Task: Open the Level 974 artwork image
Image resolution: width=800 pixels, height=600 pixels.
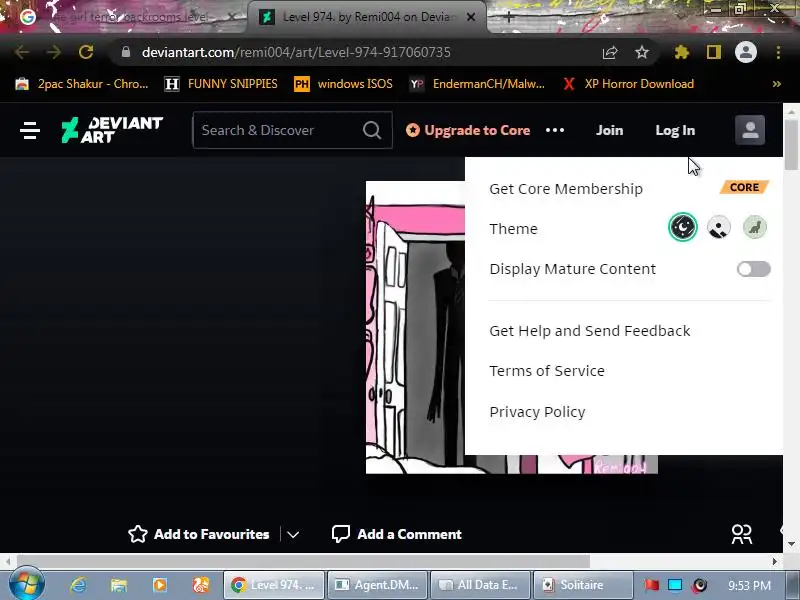Action: pos(415,327)
